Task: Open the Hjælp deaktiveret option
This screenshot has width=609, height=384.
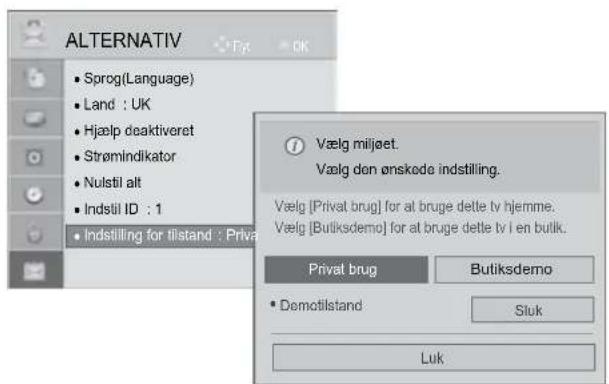Action: (x=134, y=131)
